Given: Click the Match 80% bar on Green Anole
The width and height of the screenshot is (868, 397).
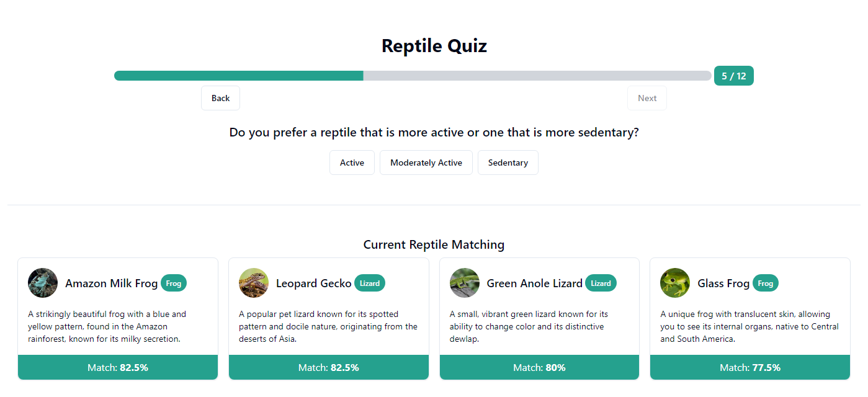Looking at the screenshot, I should pyautogui.click(x=539, y=367).
